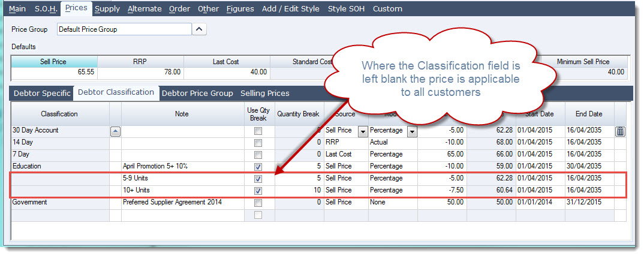Select the Debtor Classification sub-tab
This screenshot has width=644, height=256.
(x=116, y=93)
